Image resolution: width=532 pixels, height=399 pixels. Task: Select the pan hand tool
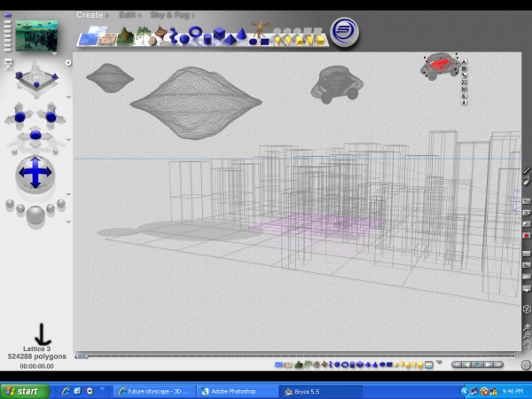(x=526, y=346)
